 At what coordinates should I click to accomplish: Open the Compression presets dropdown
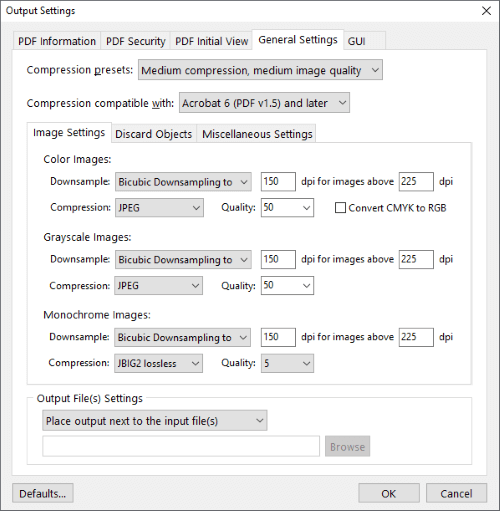(x=260, y=70)
